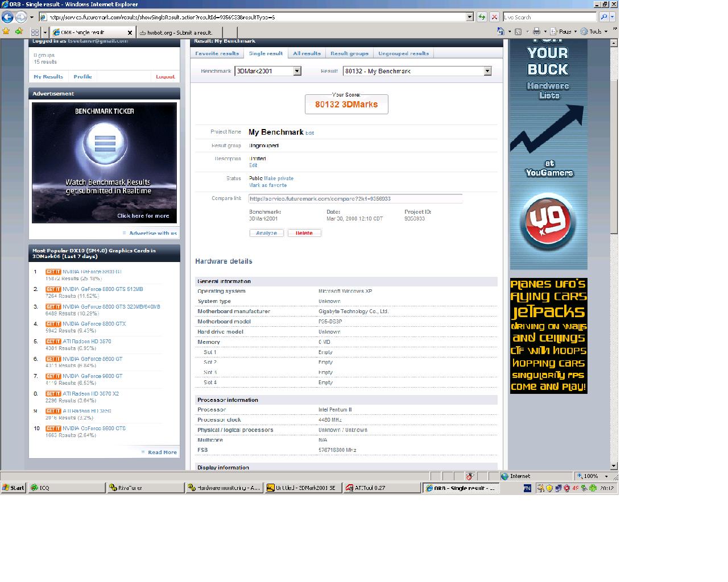
Task: Switch to the All results tab
Action: click(307, 53)
